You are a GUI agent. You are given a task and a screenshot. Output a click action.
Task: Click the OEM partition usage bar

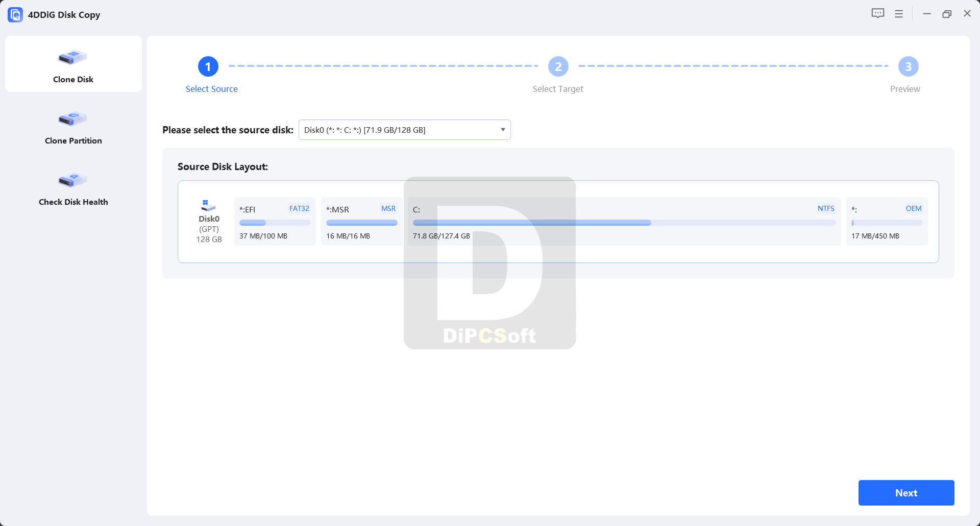point(887,223)
